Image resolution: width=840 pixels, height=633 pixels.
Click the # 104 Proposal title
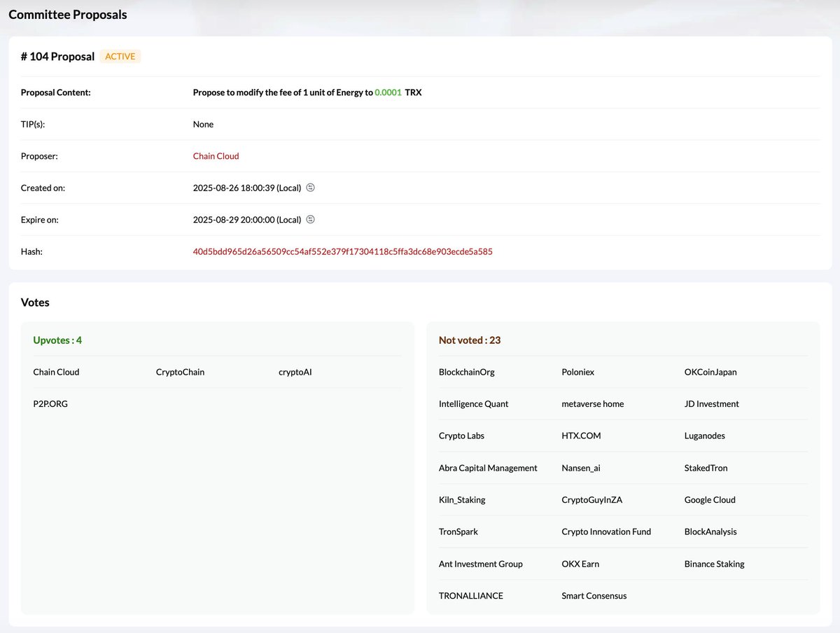pos(57,57)
